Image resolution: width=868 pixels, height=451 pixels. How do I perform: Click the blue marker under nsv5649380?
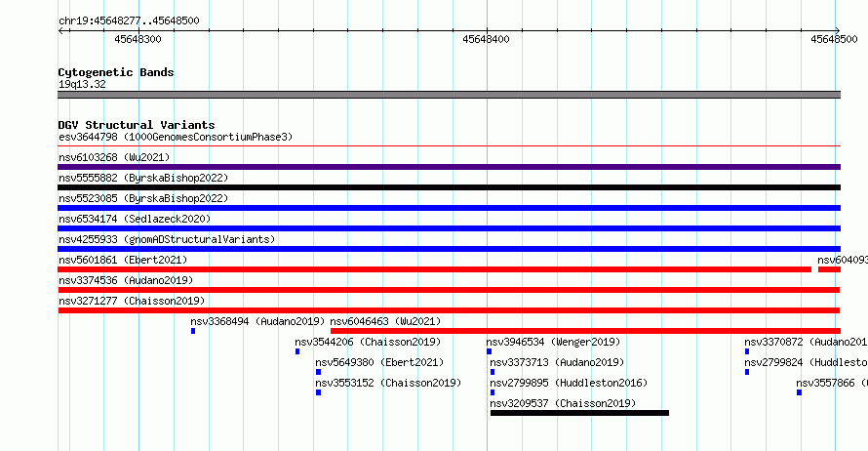tap(318, 372)
